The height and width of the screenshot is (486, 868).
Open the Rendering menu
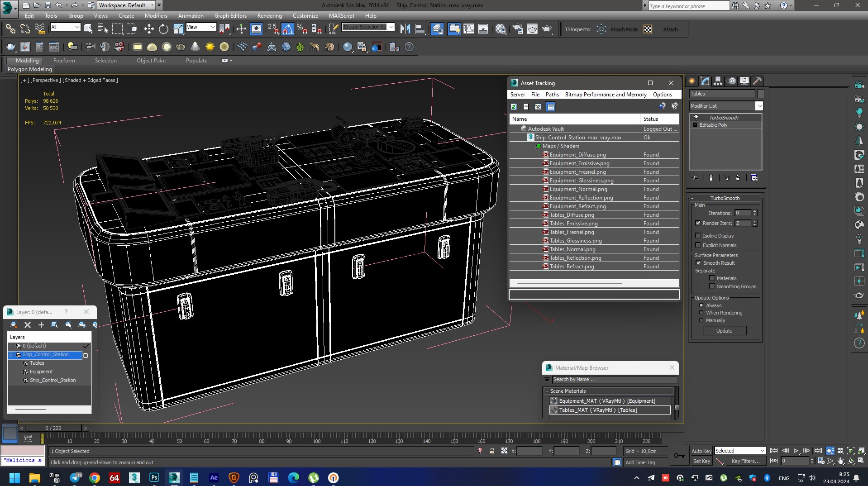[x=269, y=16]
